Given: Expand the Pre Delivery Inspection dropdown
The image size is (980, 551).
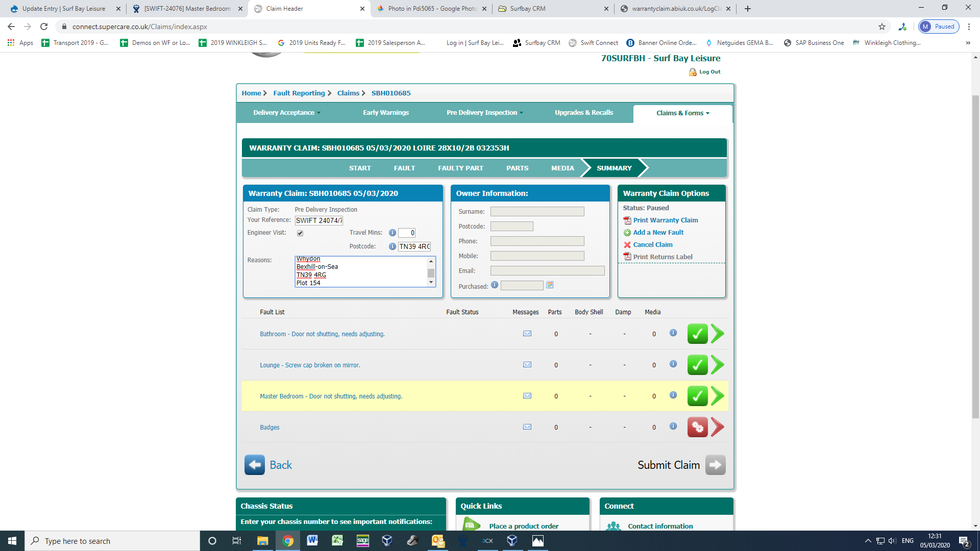Looking at the screenshot, I should 484,113.
